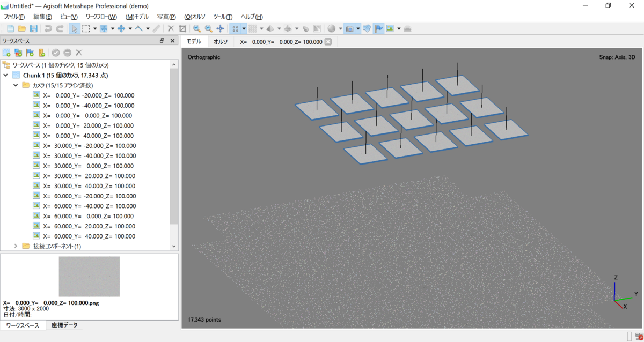Zoom out of the model view
Image resolution: width=644 pixels, height=342 pixels.
click(x=209, y=28)
